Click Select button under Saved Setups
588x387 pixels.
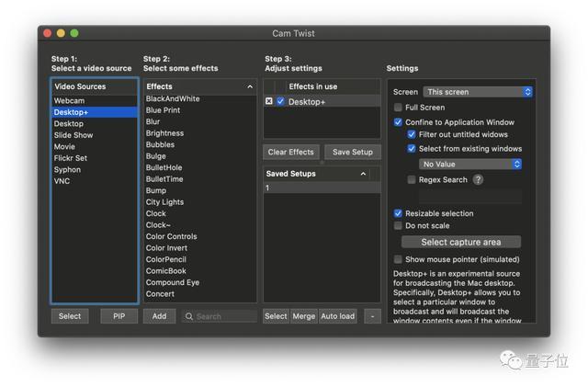pos(276,316)
